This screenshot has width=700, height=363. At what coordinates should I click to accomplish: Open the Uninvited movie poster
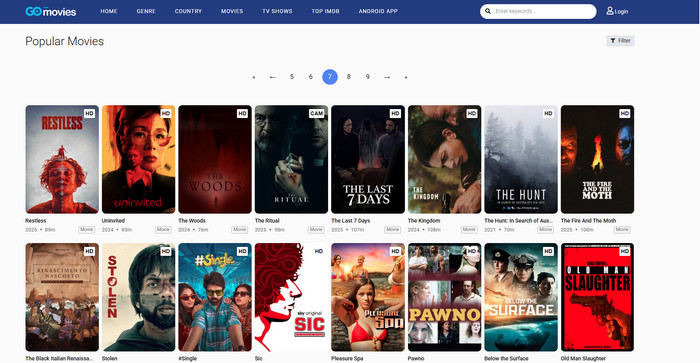(138, 159)
